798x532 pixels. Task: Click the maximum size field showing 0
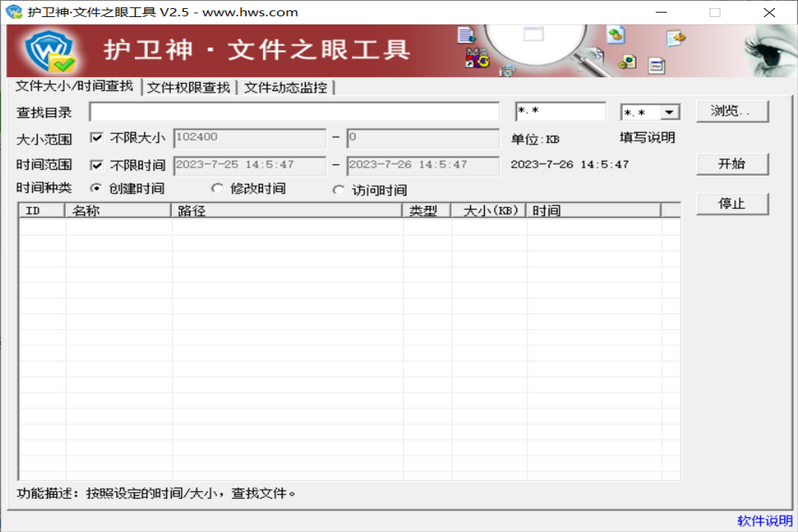(423, 138)
